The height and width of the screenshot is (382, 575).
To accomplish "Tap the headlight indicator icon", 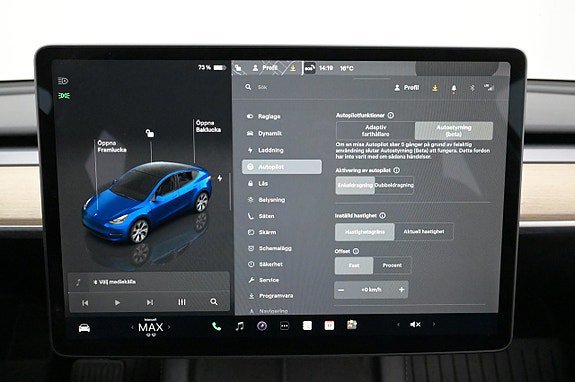I will click(x=63, y=81).
